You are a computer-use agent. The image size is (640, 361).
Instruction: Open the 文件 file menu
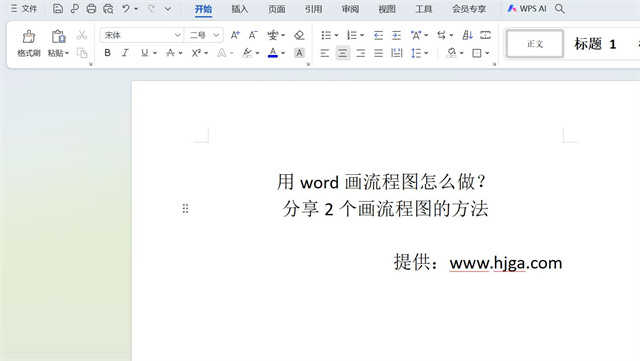click(24, 9)
